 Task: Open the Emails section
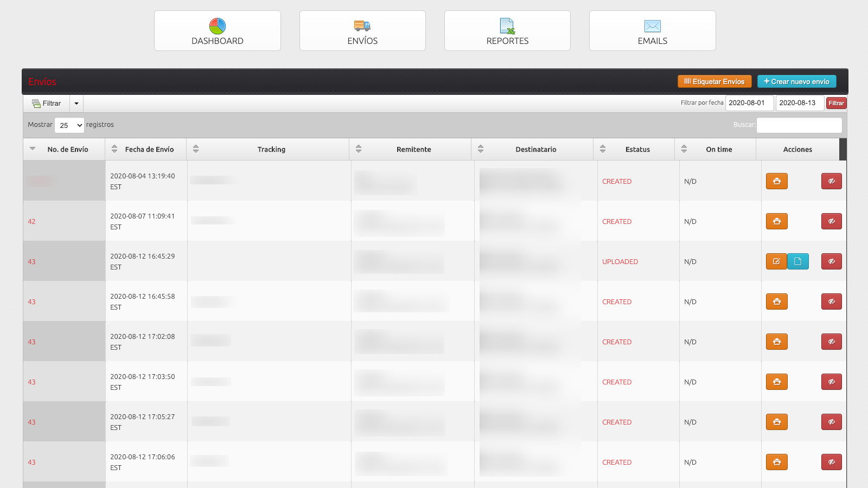pyautogui.click(x=653, y=31)
